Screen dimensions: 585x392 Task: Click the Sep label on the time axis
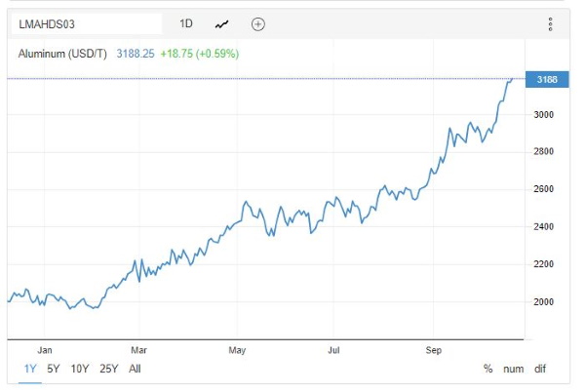tap(434, 350)
